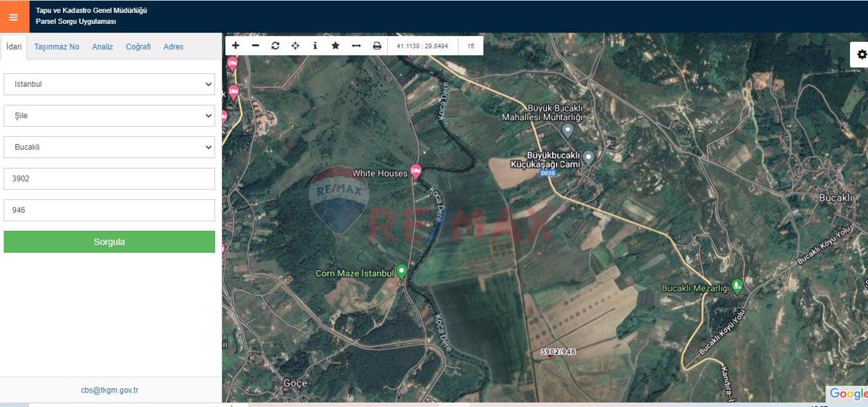Viewport: 868px width, 407px height.
Task: Click the 946 parsel input field
Action: (x=109, y=210)
